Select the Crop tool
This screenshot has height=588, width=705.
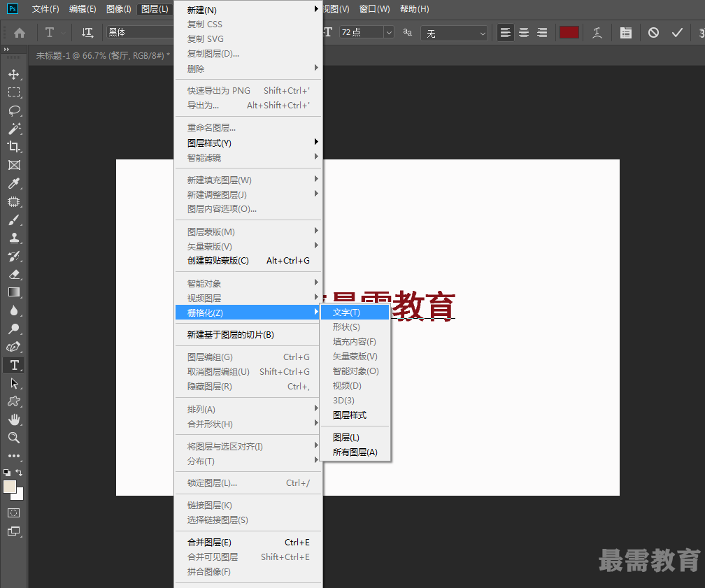pos(14,147)
